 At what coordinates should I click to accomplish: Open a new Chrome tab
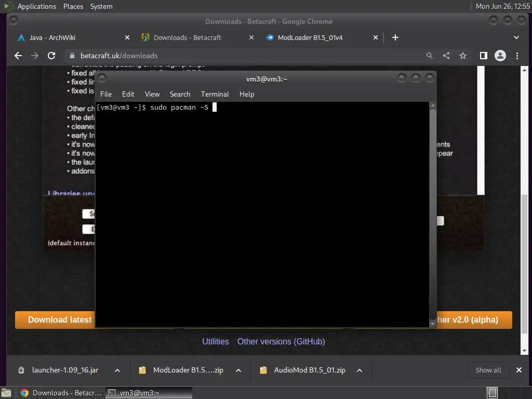click(x=395, y=37)
